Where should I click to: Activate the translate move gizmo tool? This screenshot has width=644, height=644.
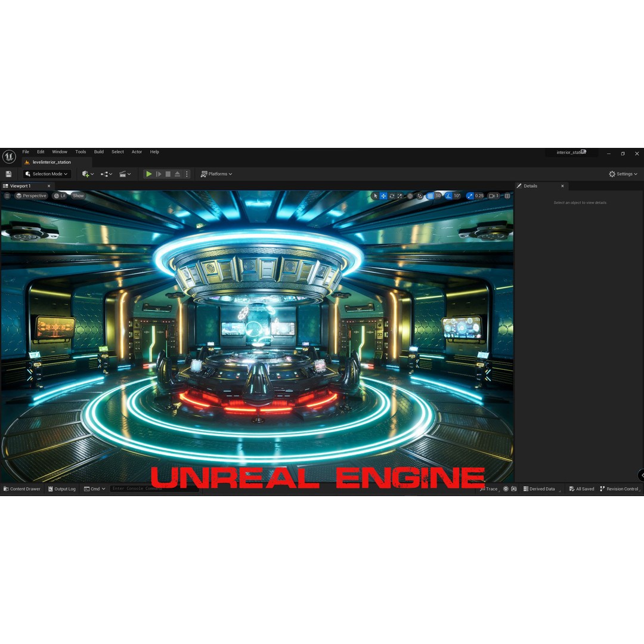pyautogui.click(x=383, y=196)
